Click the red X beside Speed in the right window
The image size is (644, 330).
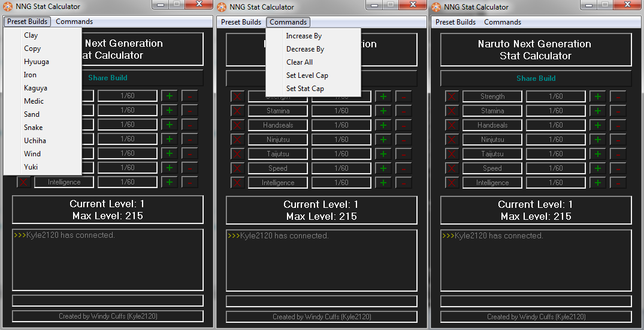[x=452, y=168]
